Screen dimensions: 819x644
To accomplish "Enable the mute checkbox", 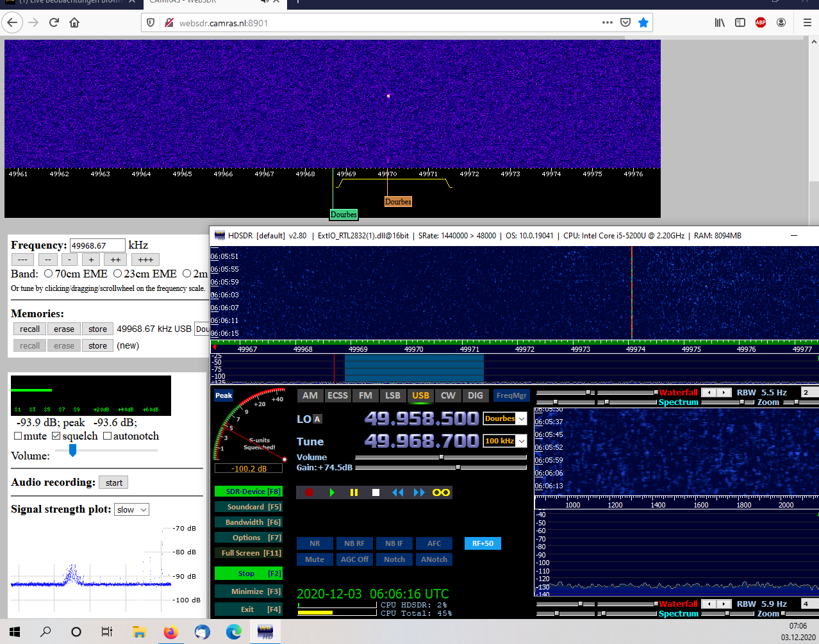I will [x=18, y=436].
